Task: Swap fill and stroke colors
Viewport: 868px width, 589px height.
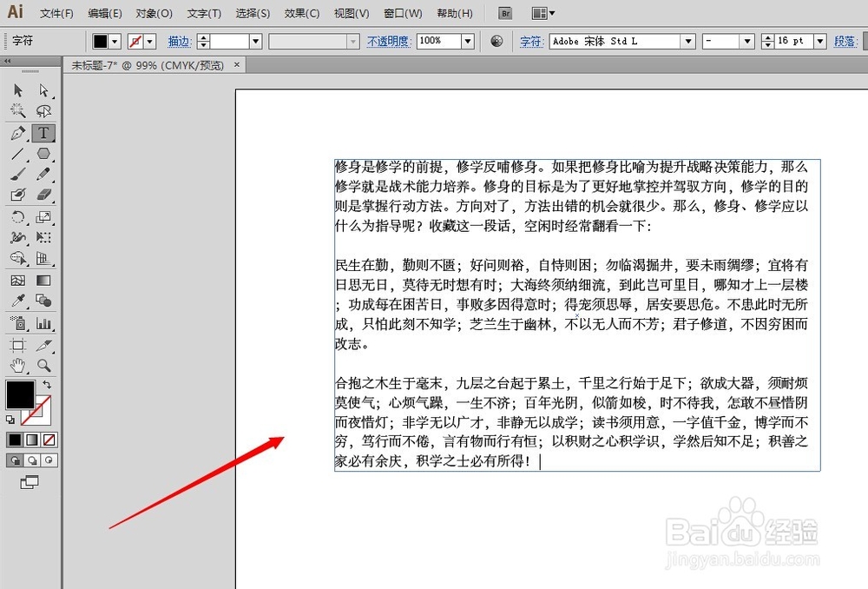Action: point(47,384)
